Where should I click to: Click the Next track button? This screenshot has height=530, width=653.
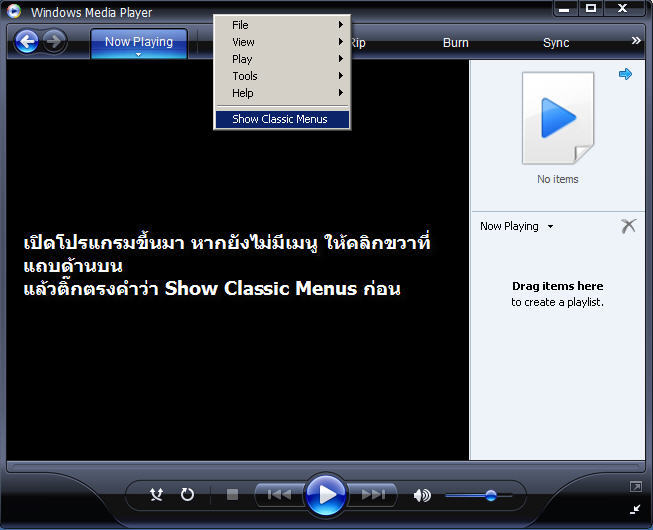[x=373, y=495]
